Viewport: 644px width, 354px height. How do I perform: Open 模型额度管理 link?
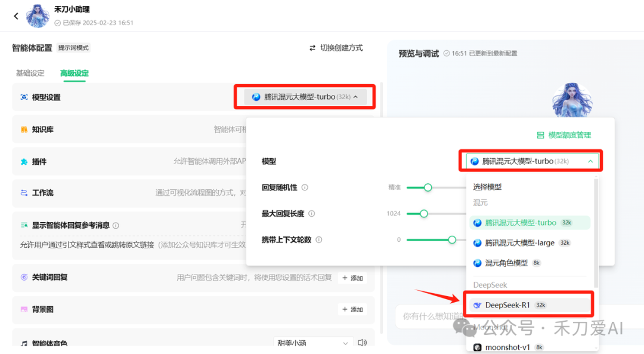tap(564, 135)
